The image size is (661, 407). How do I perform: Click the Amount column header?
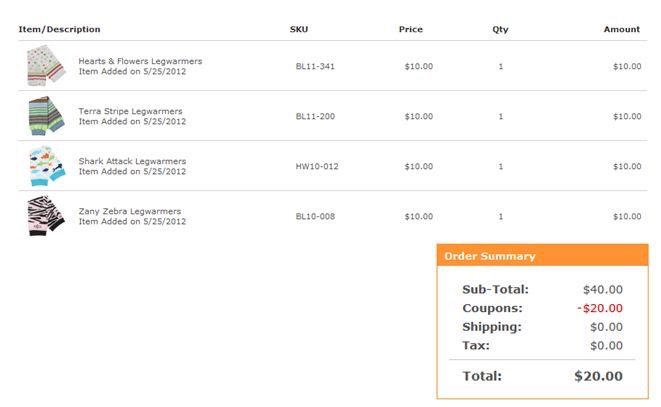(x=621, y=29)
